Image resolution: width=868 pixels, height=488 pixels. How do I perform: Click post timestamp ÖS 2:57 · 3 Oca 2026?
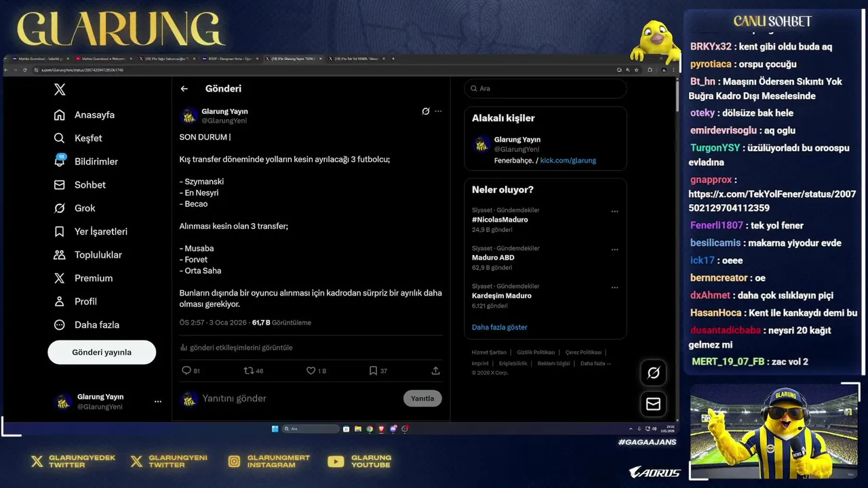tap(213, 323)
